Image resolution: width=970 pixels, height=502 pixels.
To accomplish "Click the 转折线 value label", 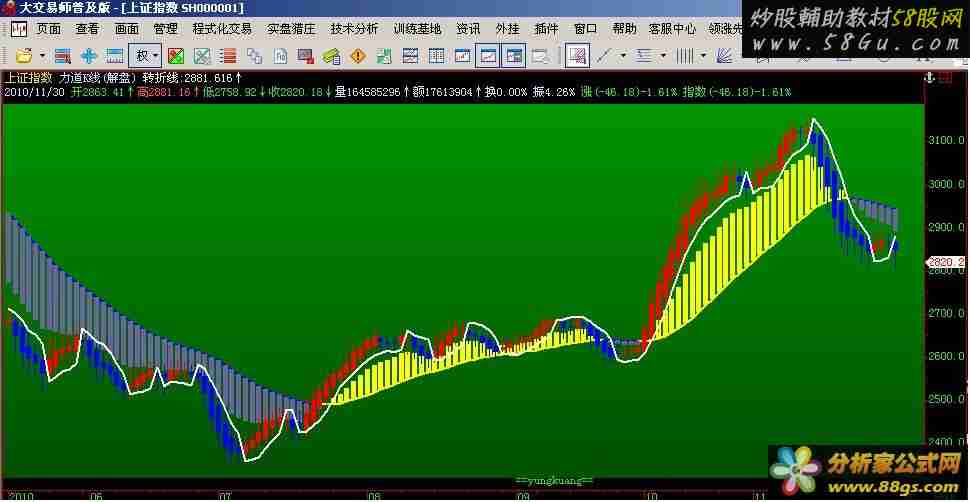I will [192, 79].
